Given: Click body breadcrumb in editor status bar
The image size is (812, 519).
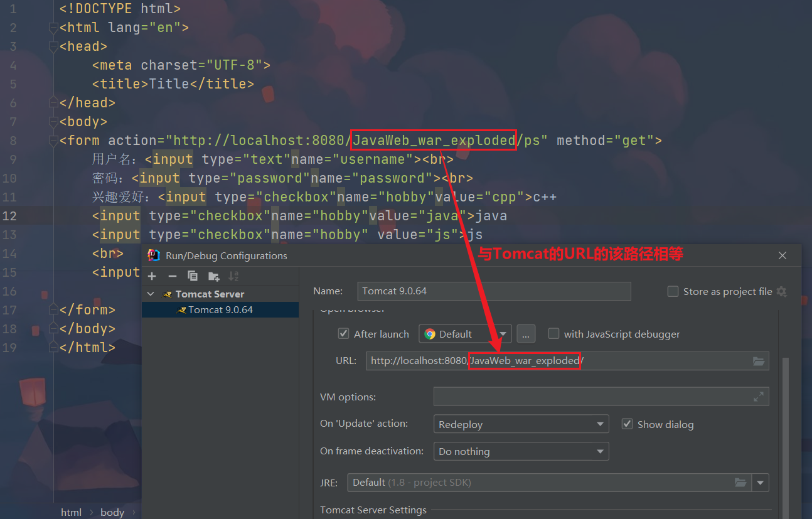Looking at the screenshot, I should pos(112,512).
